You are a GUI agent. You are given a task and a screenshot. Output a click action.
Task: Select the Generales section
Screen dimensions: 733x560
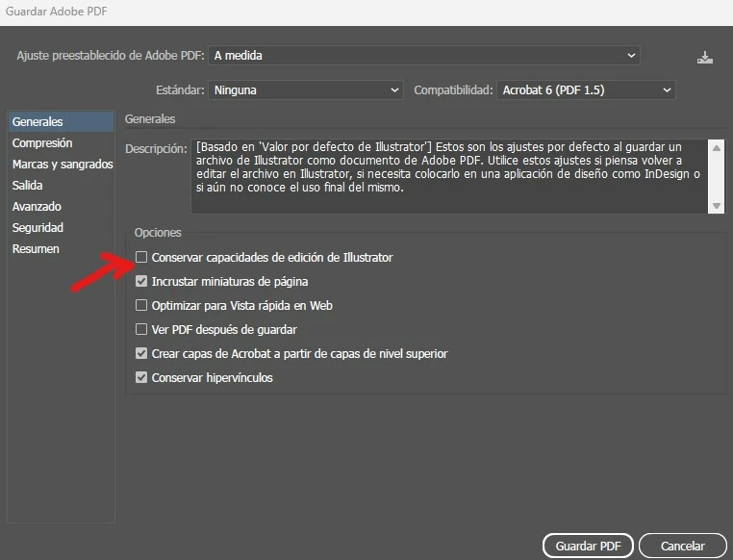pos(61,121)
